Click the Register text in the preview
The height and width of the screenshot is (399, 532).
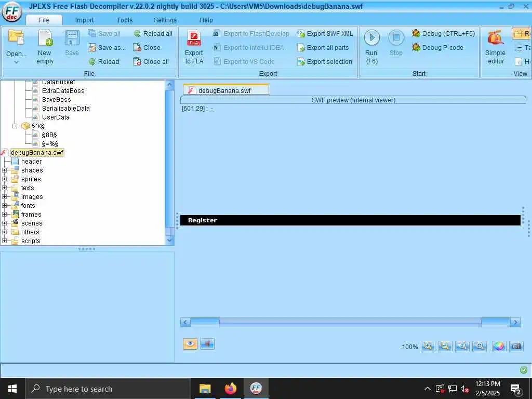pyautogui.click(x=202, y=220)
